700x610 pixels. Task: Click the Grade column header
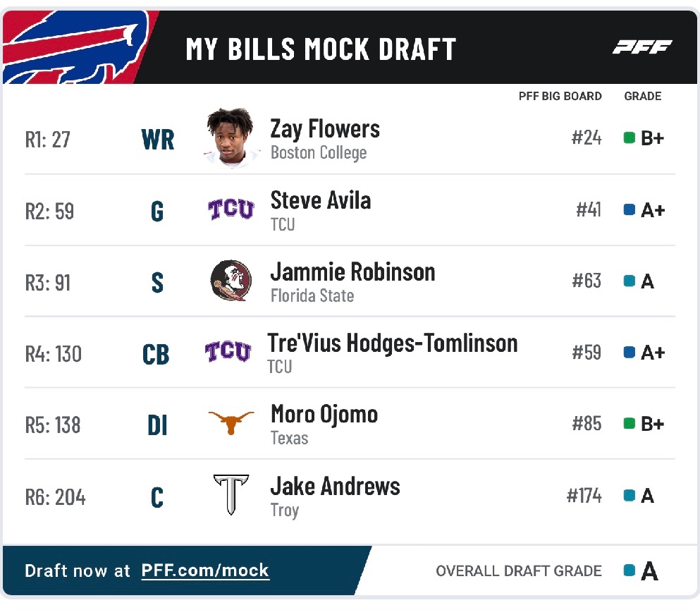click(642, 96)
